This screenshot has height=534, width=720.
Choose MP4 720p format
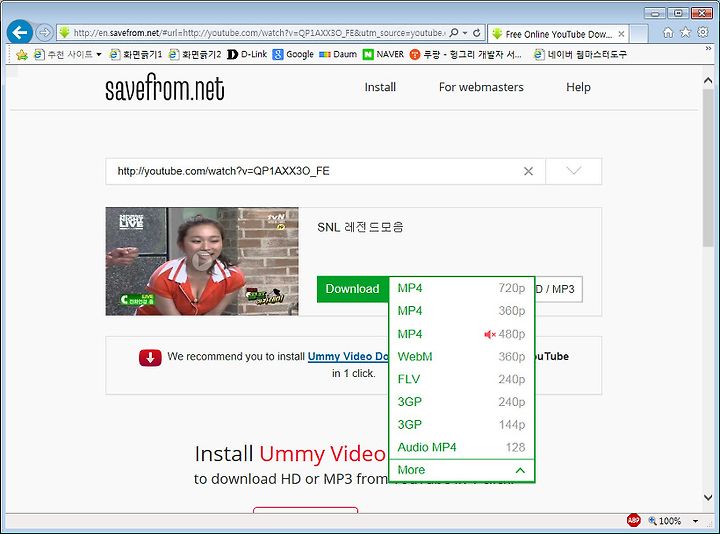tap(461, 288)
